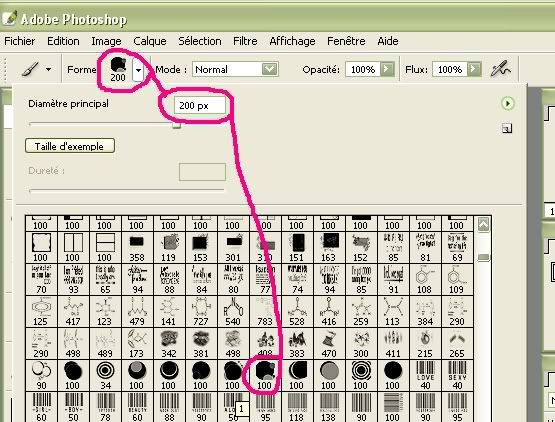This screenshot has width=555, height=422.
Task: Select the 78 barcode brush
Action: [x=105, y=407]
